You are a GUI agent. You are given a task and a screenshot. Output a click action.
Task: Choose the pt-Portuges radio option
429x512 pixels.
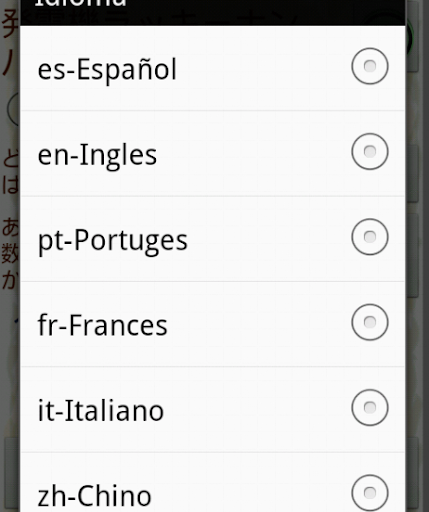(x=370, y=237)
